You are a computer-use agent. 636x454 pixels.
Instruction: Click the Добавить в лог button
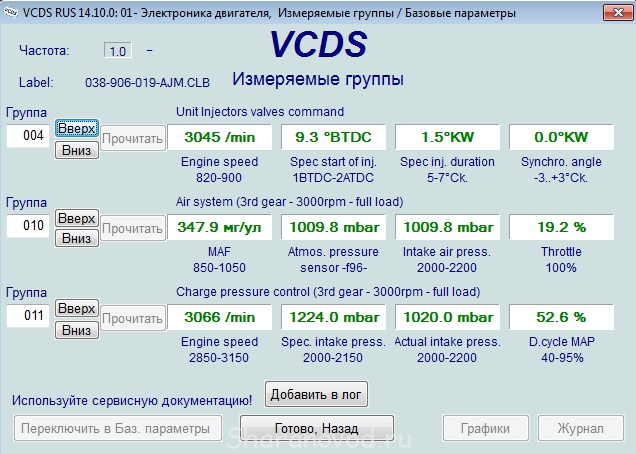[317, 395]
